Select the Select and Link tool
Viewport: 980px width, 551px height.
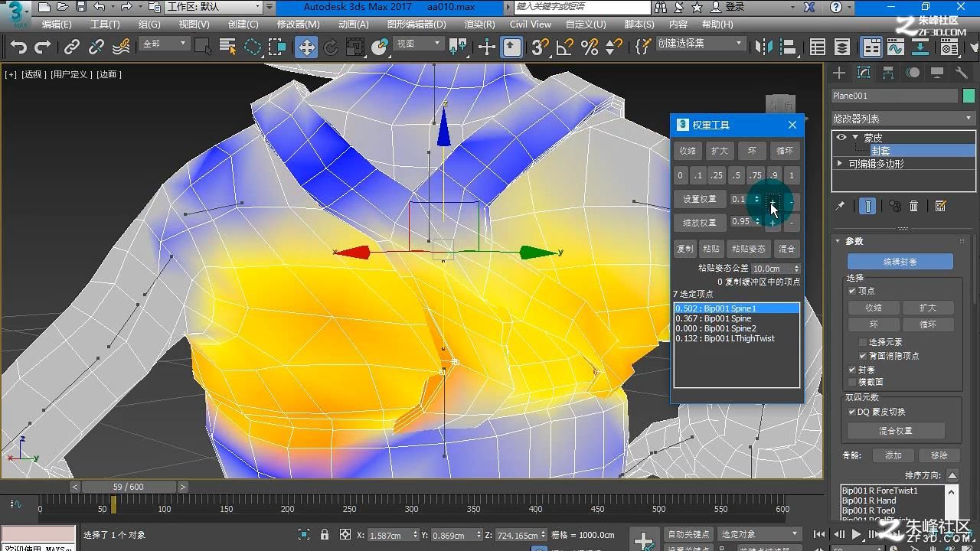pyautogui.click(x=71, y=47)
